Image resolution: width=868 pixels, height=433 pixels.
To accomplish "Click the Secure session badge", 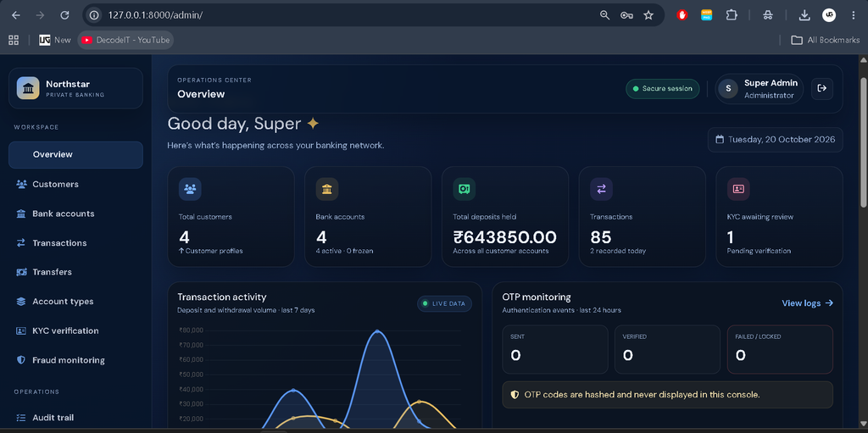I will tap(663, 89).
